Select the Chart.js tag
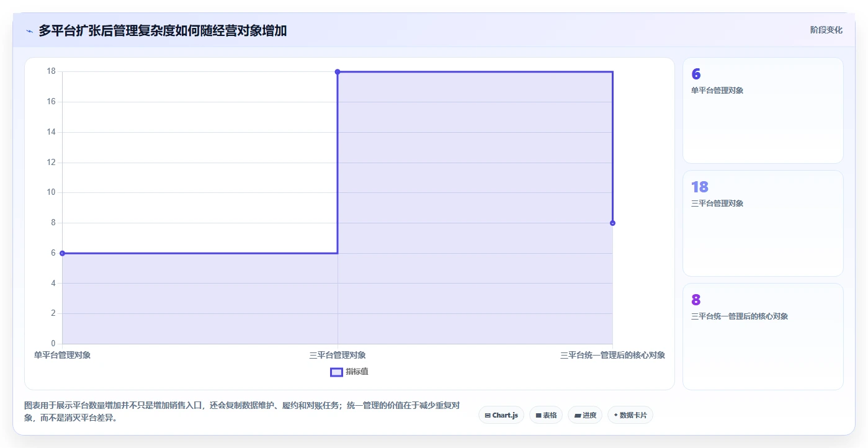 coord(501,415)
